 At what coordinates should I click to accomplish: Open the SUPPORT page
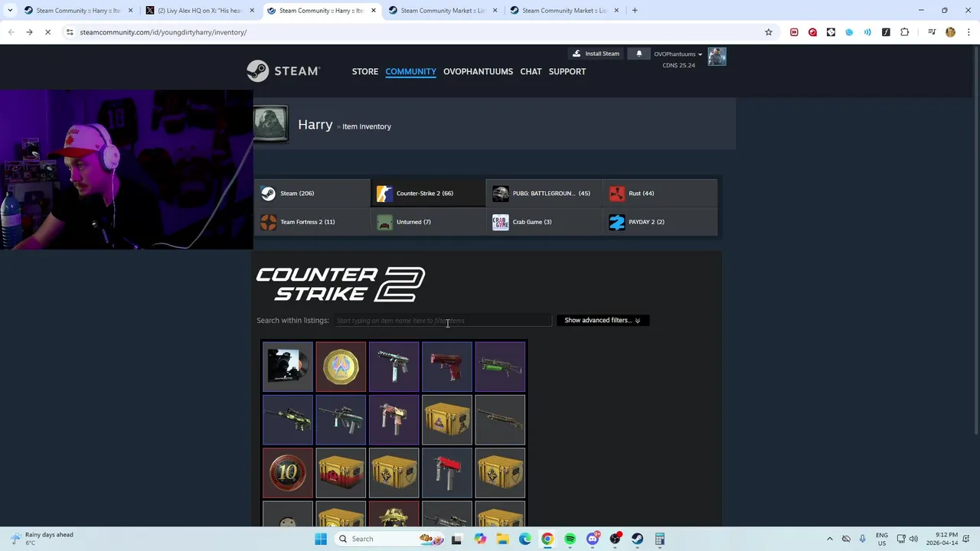tap(567, 71)
